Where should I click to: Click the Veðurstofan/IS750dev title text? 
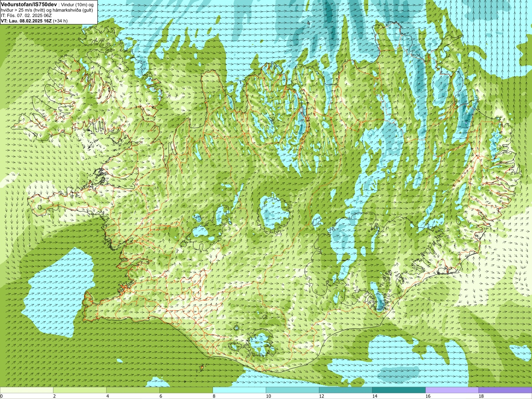tap(29, 4)
